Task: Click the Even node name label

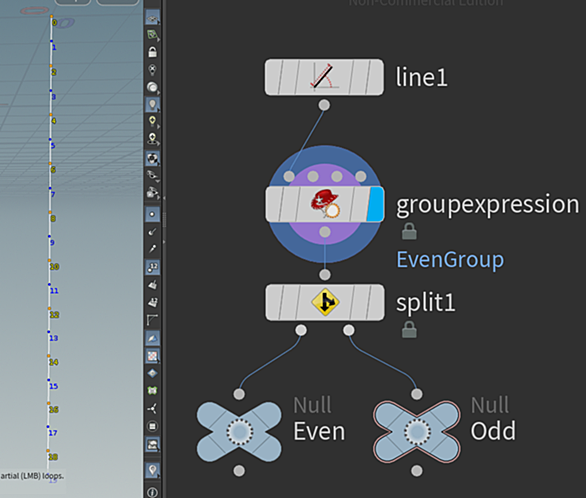Action: (x=319, y=432)
